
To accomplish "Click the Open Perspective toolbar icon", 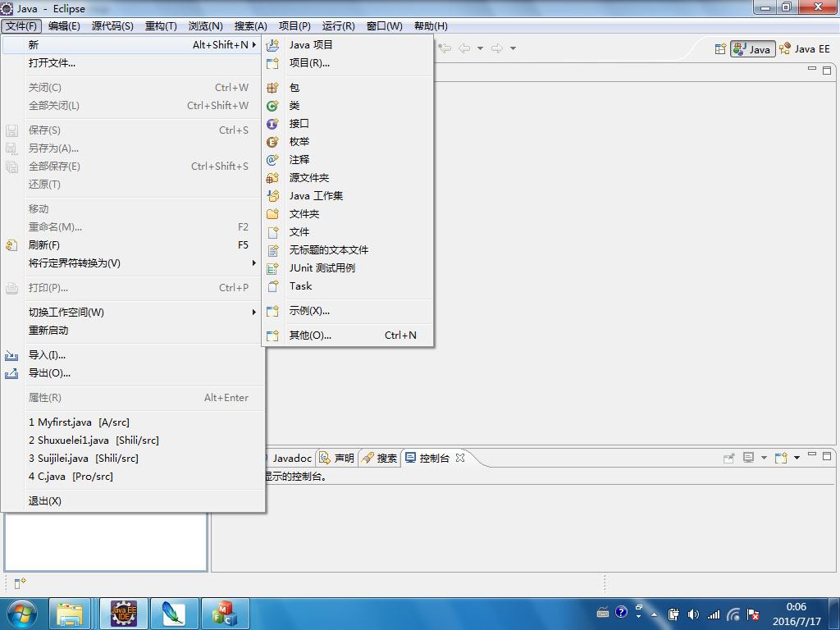I will tap(720, 49).
